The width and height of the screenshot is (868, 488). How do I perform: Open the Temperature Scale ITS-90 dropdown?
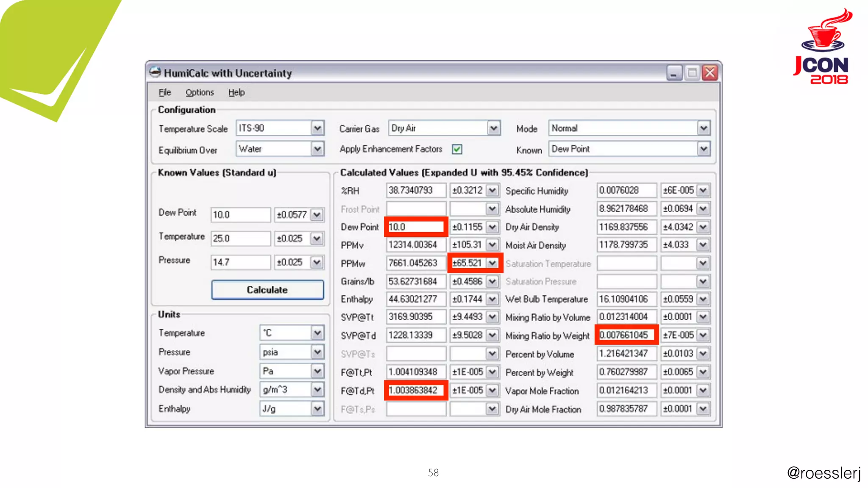click(x=317, y=128)
